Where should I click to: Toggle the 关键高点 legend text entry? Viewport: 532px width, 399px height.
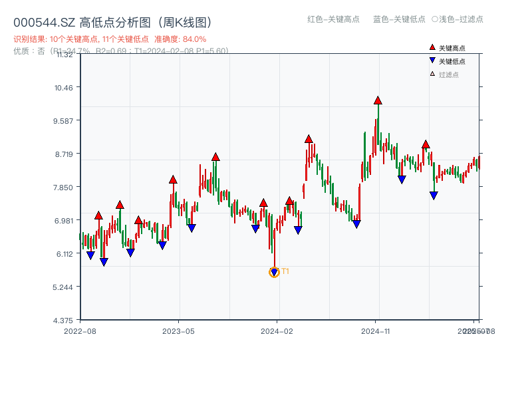point(452,48)
